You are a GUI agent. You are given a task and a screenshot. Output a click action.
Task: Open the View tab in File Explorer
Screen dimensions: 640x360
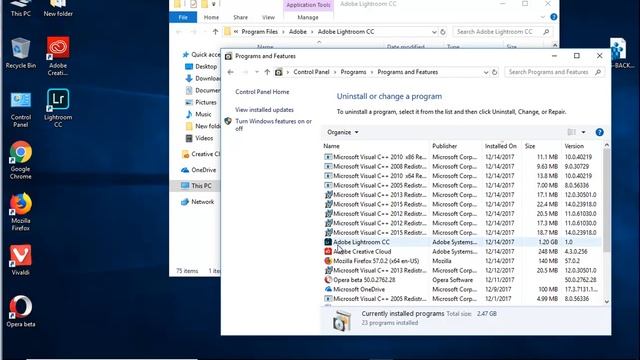(x=268, y=18)
